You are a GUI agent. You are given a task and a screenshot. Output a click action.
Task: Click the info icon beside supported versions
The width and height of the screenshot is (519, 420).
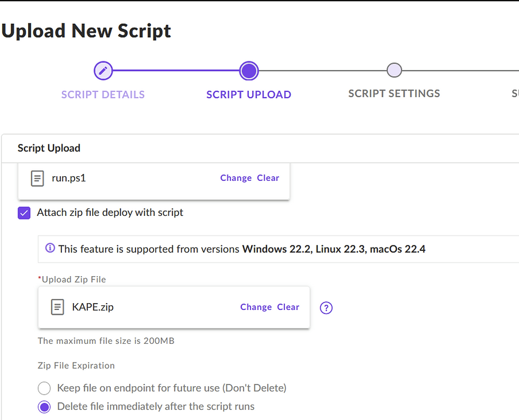50,248
